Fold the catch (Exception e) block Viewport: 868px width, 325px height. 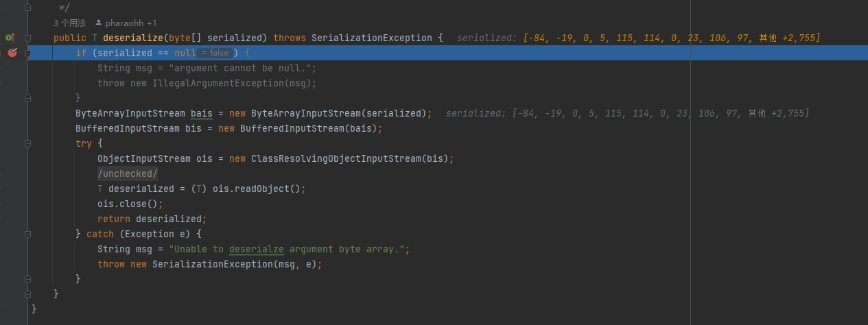[x=28, y=234]
